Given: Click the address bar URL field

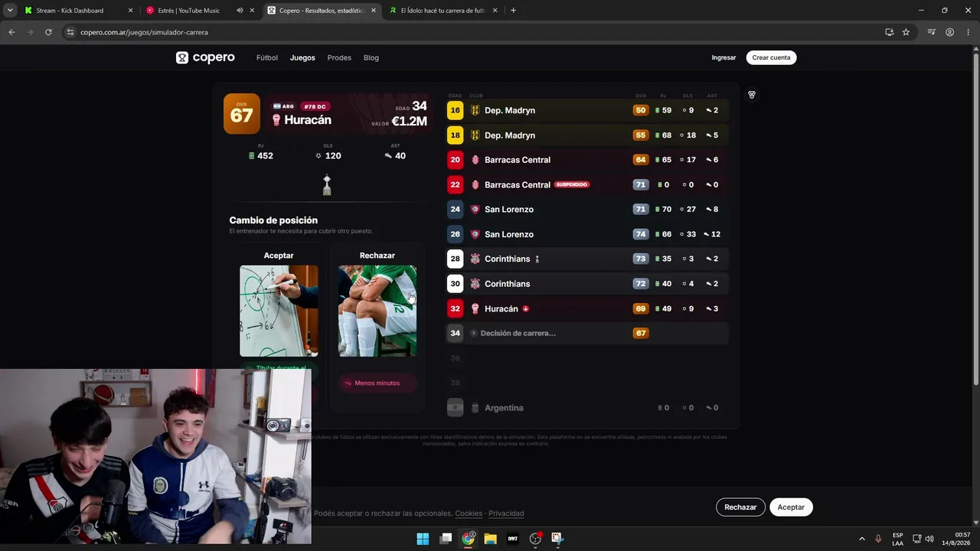Looking at the screenshot, I should pyautogui.click(x=475, y=32).
